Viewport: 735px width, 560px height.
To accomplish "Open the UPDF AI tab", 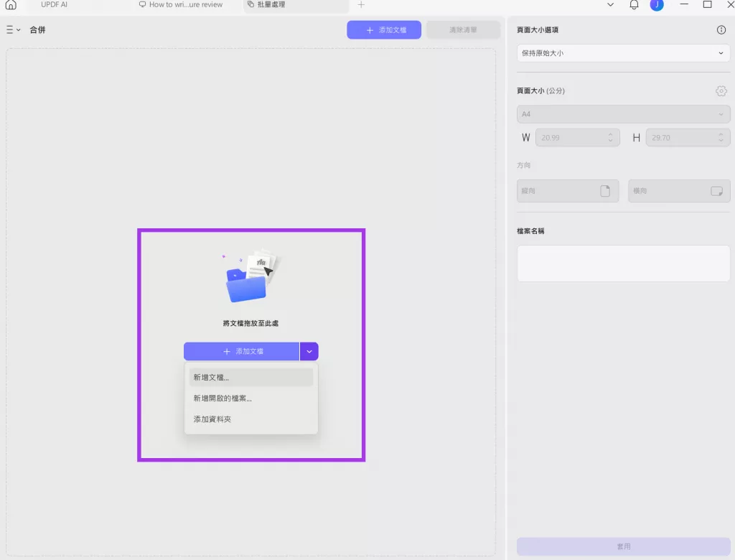I will pyautogui.click(x=54, y=5).
